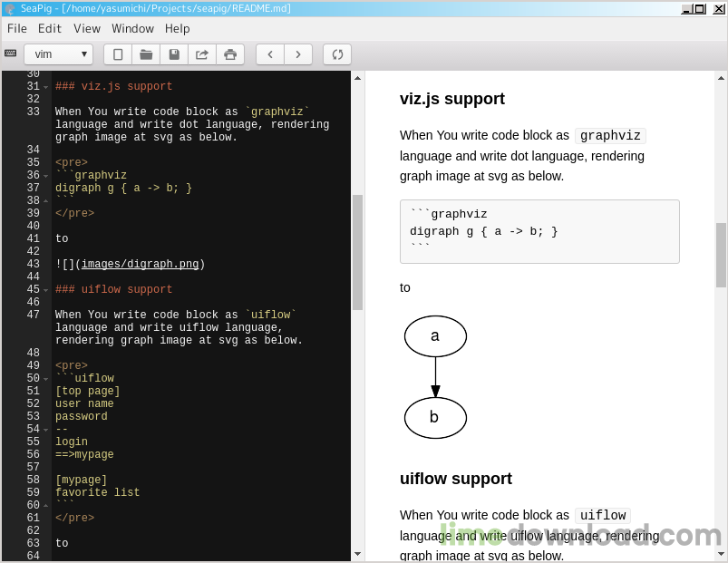Open the vim keybinding dropdown

click(x=59, y=54)
